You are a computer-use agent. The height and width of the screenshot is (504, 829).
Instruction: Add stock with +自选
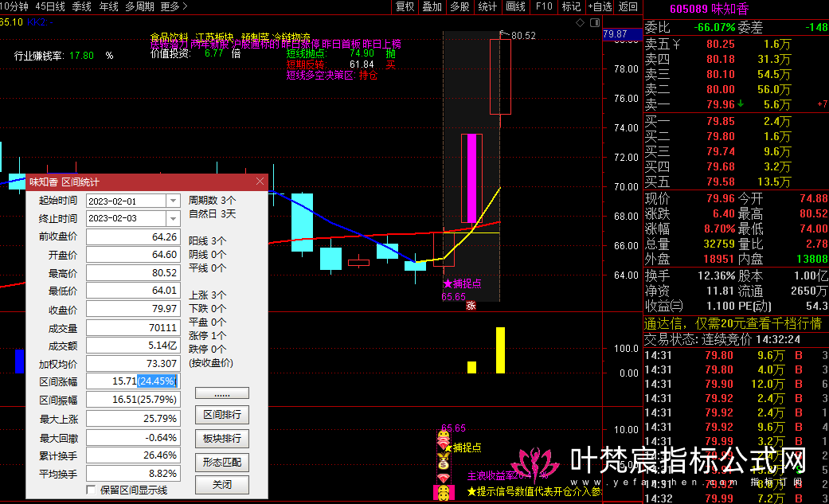600,7
